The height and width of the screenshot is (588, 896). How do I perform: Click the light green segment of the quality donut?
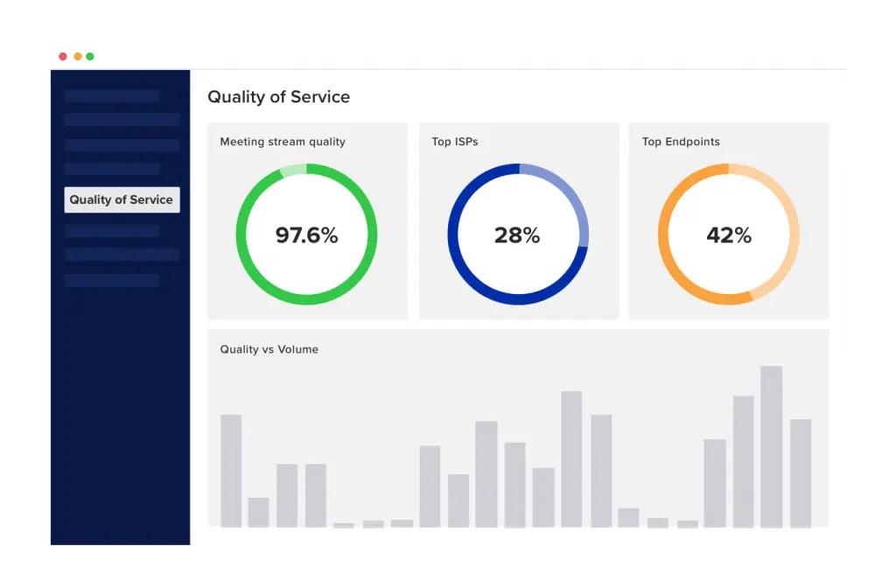pyautogui.click(x=294, y=170)
